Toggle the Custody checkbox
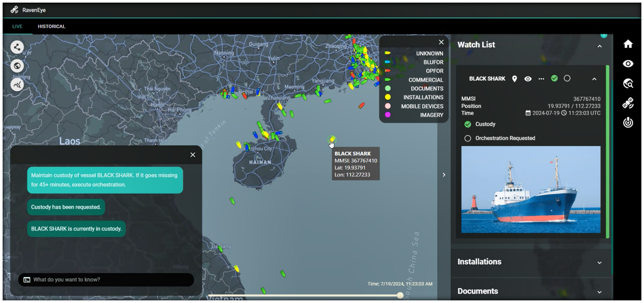 [468, 124]
